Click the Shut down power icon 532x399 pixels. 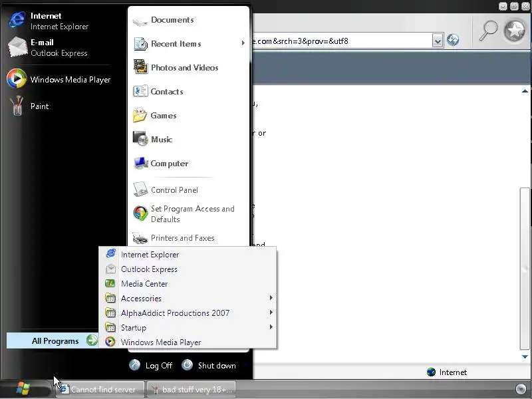click(187, 364)
